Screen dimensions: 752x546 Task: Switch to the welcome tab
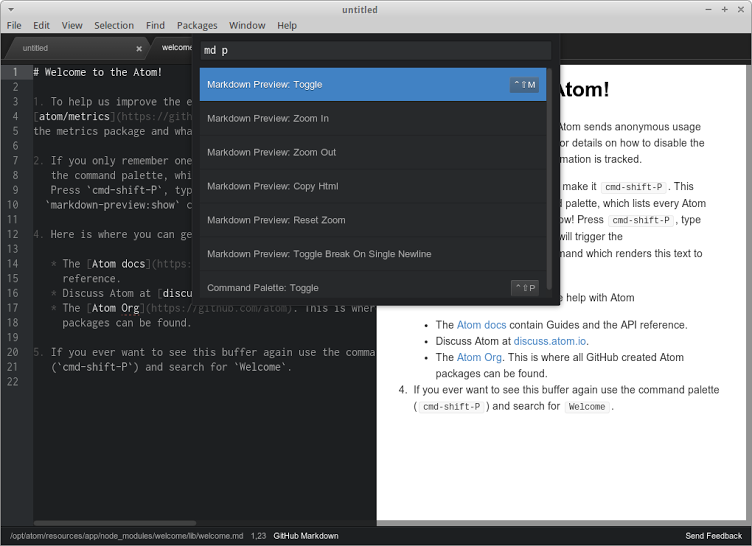pyautogui.click(x=176, y=47)
